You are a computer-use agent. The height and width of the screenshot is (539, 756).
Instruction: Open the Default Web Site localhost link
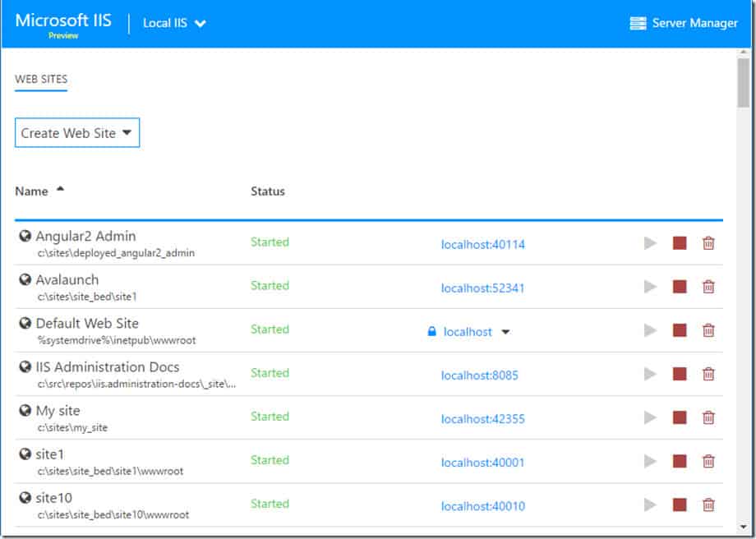pos(468,332)
